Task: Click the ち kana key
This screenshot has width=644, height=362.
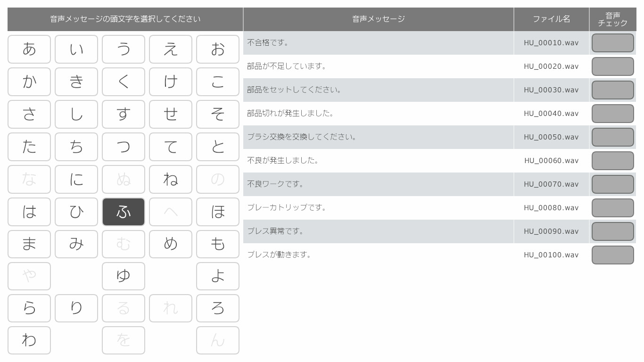Action: (76, 147)
